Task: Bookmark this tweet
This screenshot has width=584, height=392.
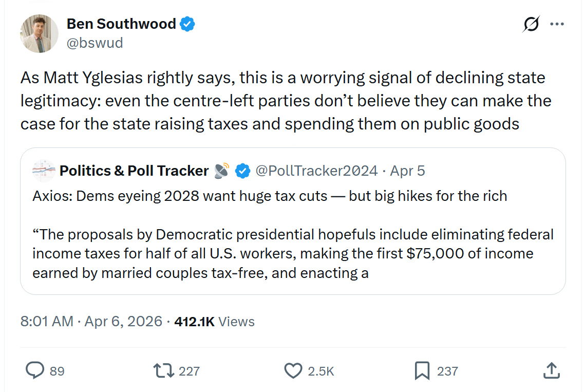Action: (x=422, y=370)
